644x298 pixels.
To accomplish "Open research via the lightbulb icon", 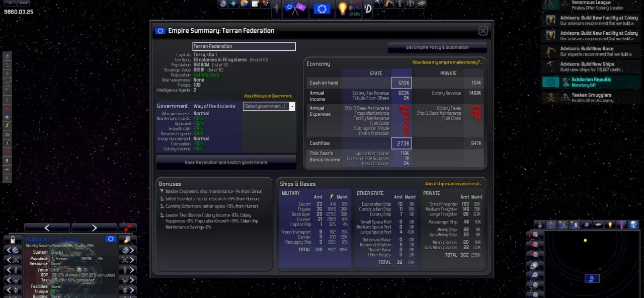I will 342,8.
